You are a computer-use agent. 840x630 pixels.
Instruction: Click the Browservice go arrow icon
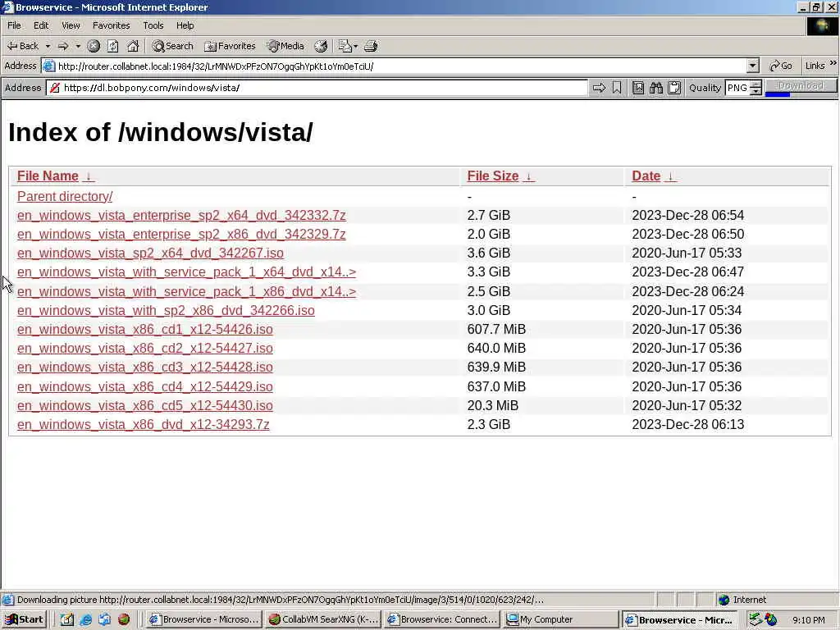point(599,87)
